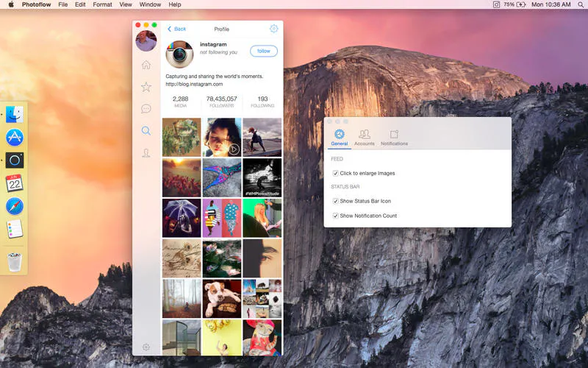Viewport: 588px width, 368px height.
Task: Click Photoflow status icon in menu bar
Action: pos(496,4)
